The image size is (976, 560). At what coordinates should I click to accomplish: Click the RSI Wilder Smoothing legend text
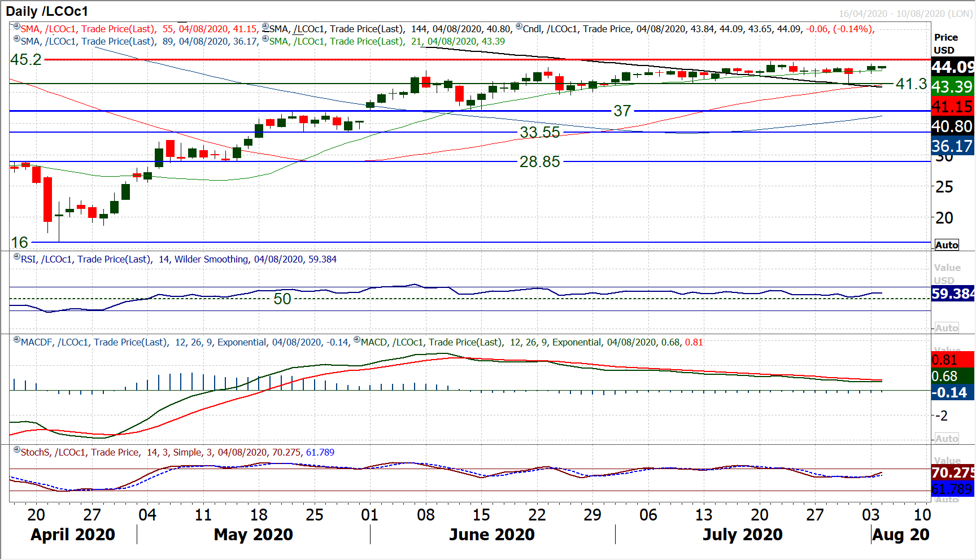tap(178, 259)
